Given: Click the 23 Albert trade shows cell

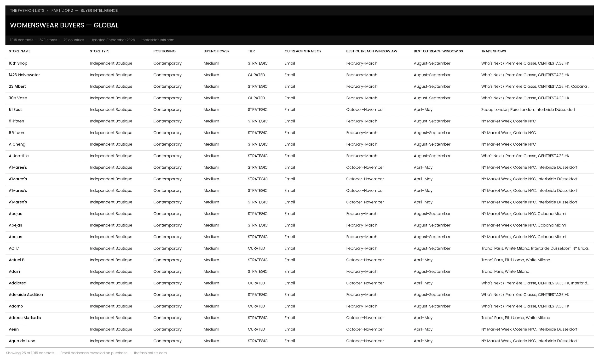Looking at the screenshot, I should pyautogui.click(x=536, y=86).
